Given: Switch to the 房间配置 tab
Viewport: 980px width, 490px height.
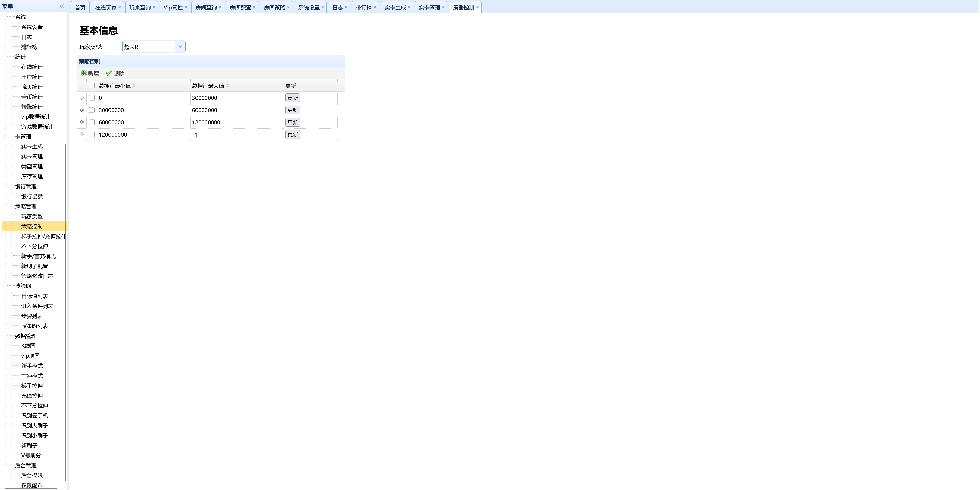Looking at the screenshot, I should (x=240, y=8).
